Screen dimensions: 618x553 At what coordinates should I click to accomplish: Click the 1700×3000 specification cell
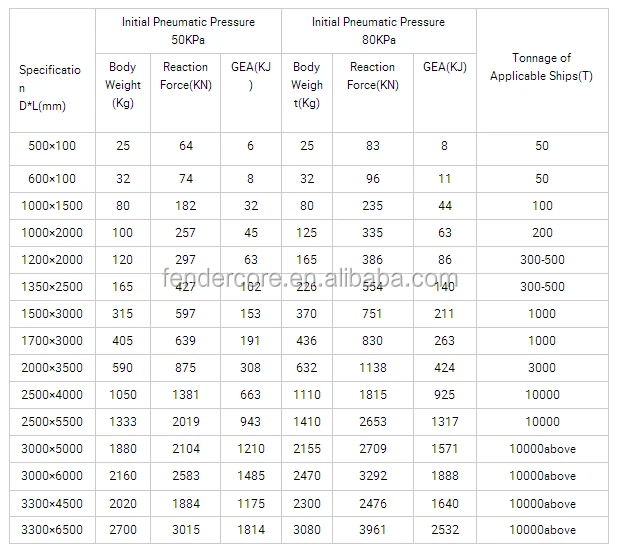(52, 341)
